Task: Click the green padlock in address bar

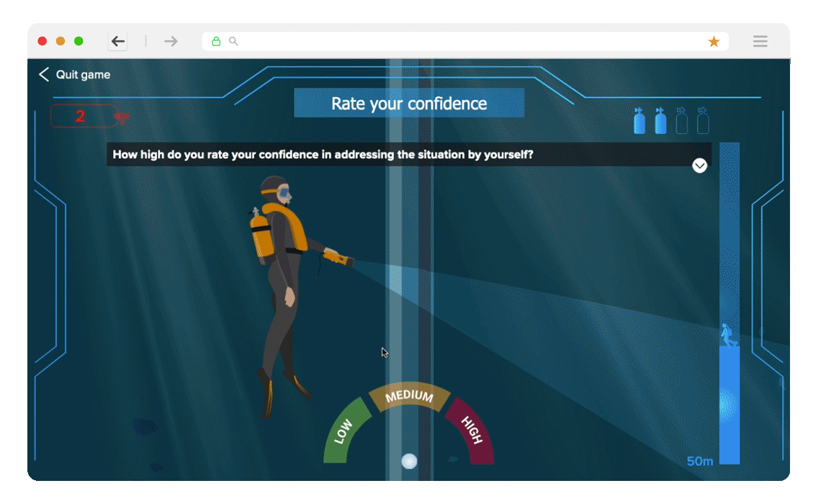Action: click(x=216, y=42)
